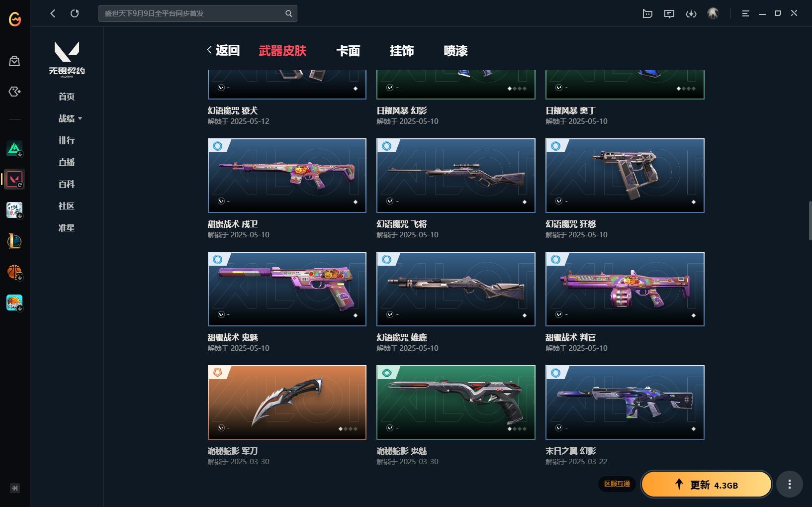
Task: Open the hamburger menu in the top bar
Action: (745, 13)
